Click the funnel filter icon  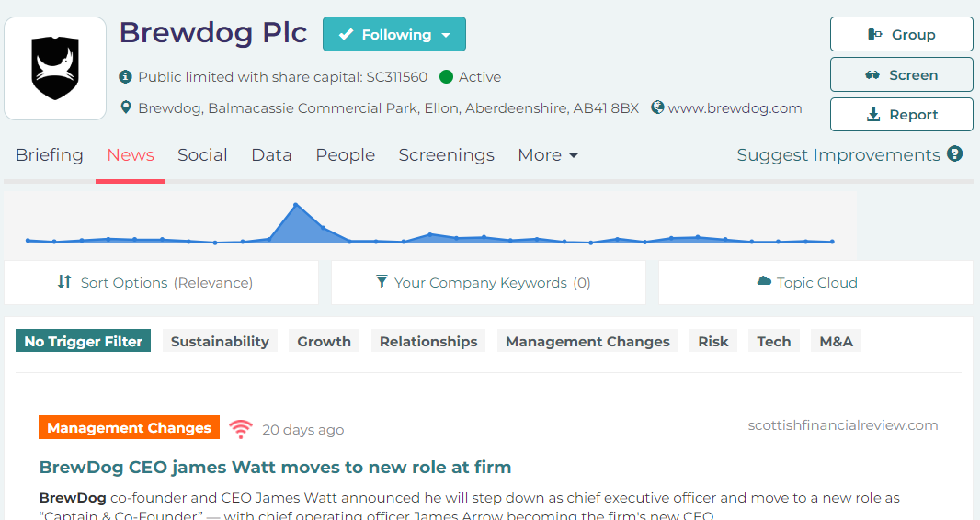click(382, 281)
